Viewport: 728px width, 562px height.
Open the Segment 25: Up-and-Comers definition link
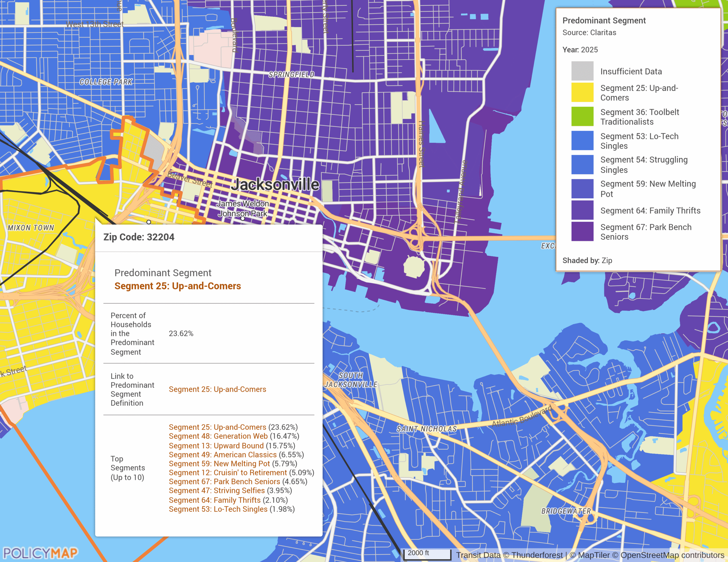[x=217, y=389]
